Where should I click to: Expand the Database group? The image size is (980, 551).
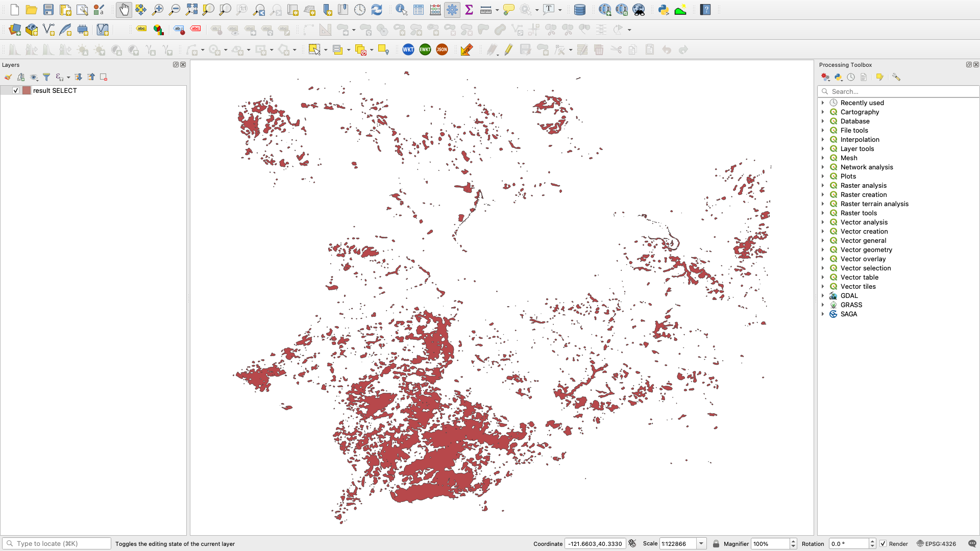pos(823,121)
